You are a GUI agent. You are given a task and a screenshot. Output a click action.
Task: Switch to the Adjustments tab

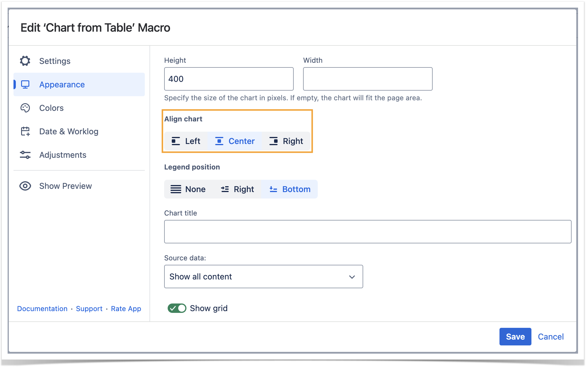[63, 155]
